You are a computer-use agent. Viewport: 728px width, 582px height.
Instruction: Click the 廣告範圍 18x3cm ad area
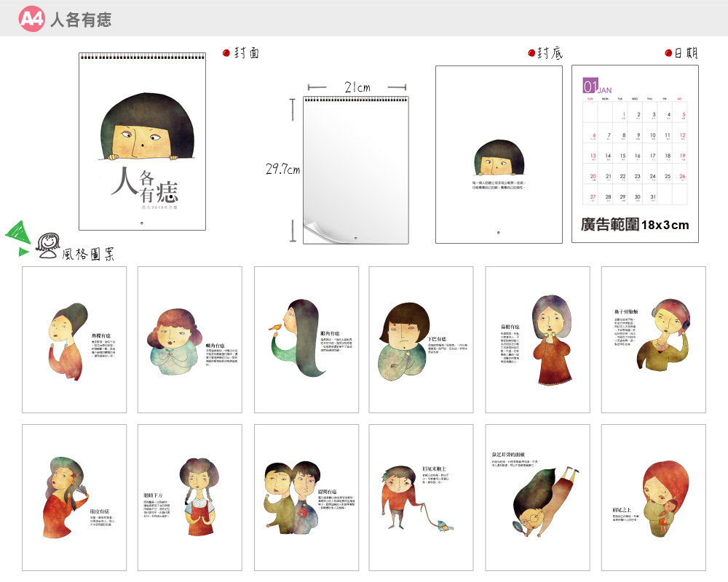[635, 225]
